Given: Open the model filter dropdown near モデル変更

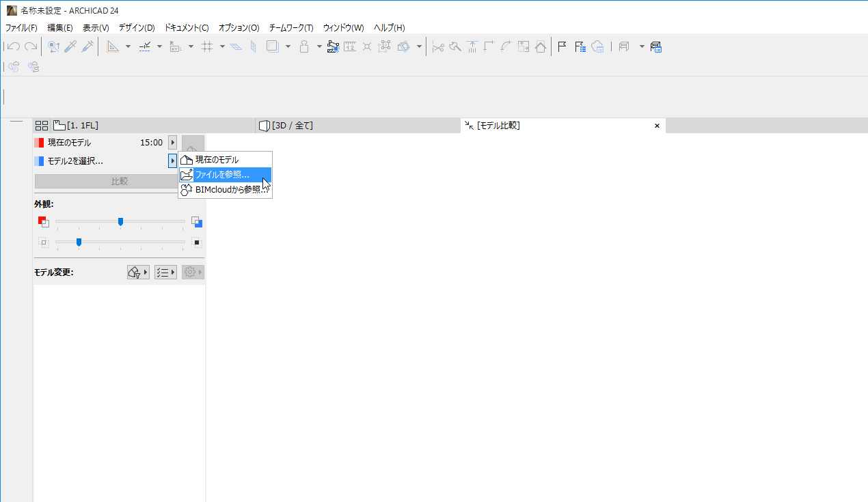Looking at the screenshot, I should [x=138, y=273].
